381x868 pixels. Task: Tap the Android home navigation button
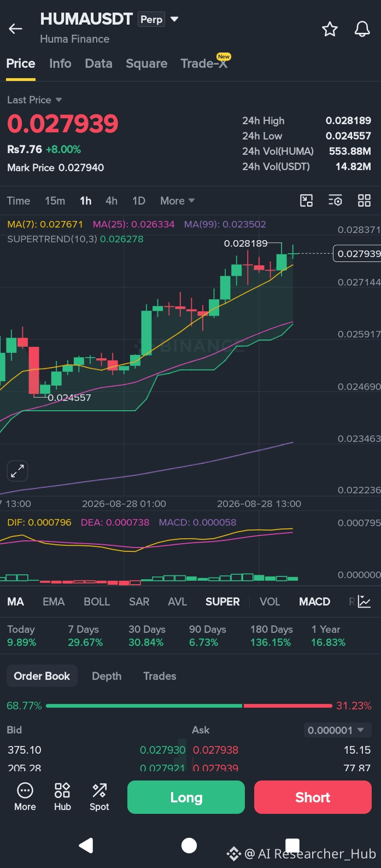tap(189, 846)
